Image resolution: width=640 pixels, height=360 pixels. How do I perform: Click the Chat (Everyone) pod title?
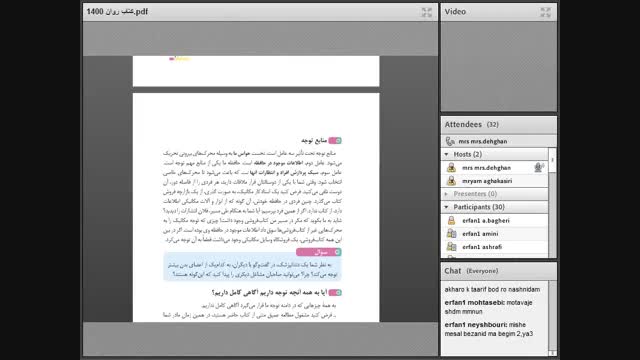[471, 271]
